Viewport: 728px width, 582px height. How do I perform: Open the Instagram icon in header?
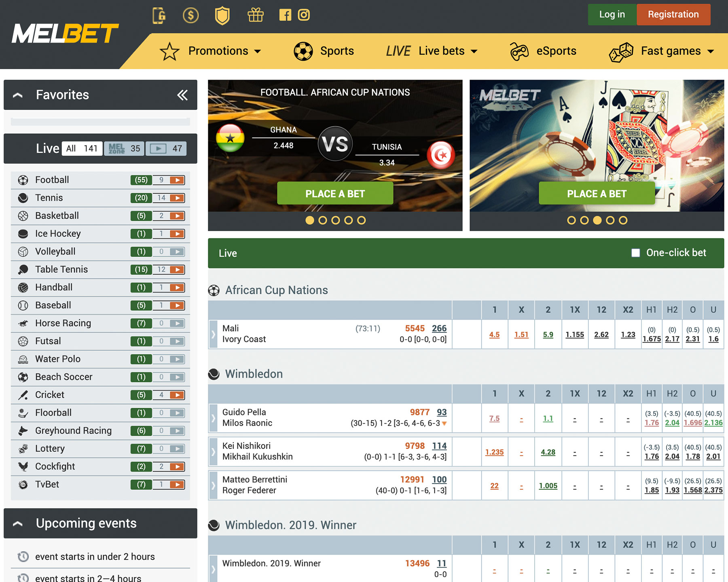[304, 15]
